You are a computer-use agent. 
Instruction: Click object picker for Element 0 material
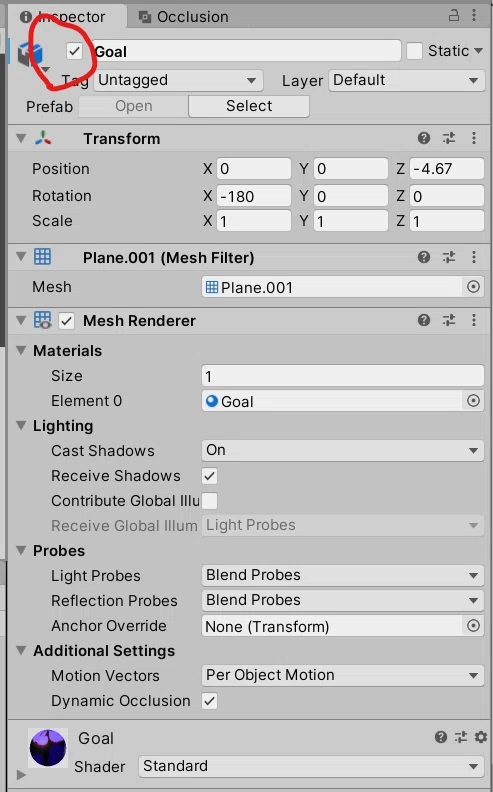pos(473,401)
